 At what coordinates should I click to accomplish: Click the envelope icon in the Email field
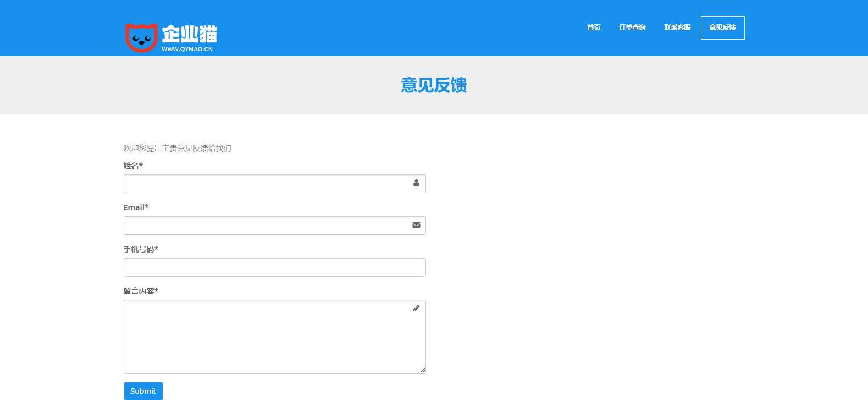(416, 225)
